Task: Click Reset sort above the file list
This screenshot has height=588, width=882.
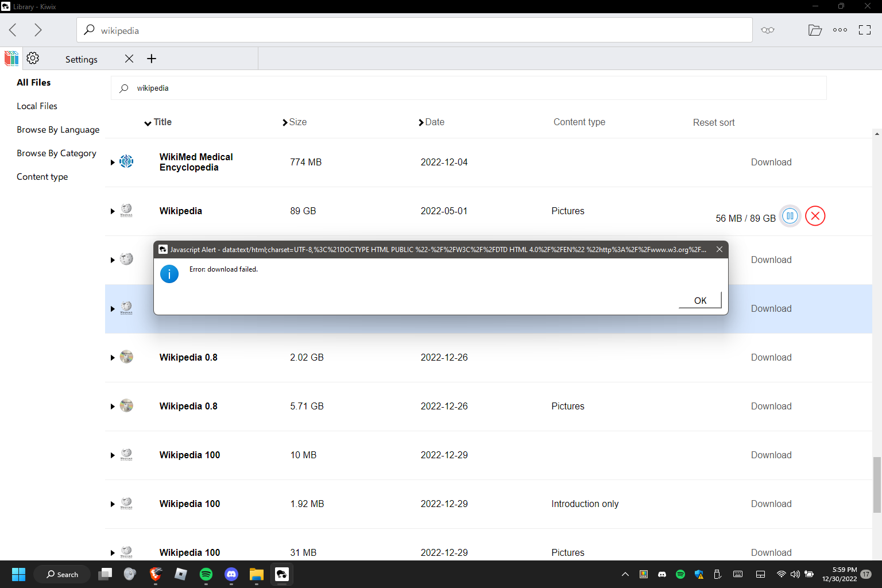Action: [x=713, y=122]
